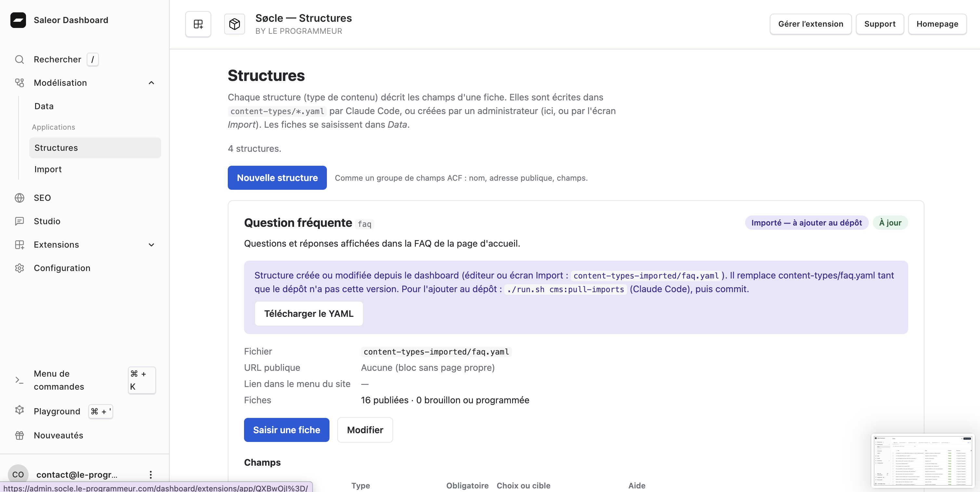Click the 'À jour' status badge
The image size is (980, 492).
(890, 223)
